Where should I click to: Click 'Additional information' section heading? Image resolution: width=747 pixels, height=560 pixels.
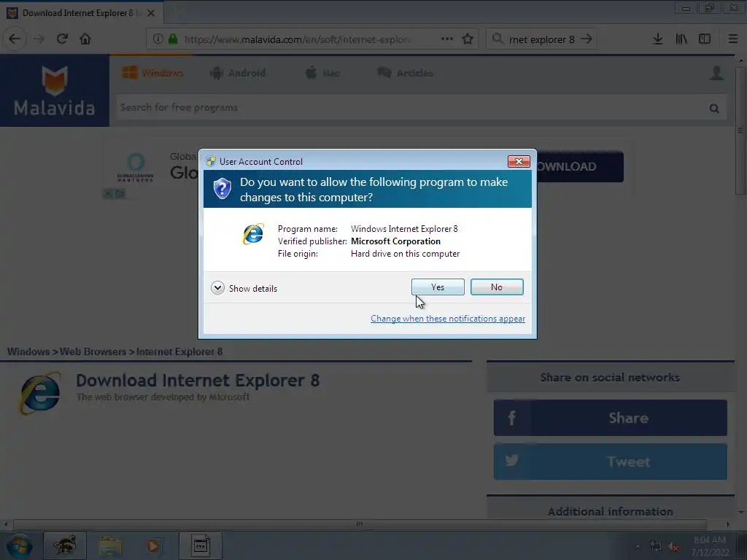coord(611,511)
